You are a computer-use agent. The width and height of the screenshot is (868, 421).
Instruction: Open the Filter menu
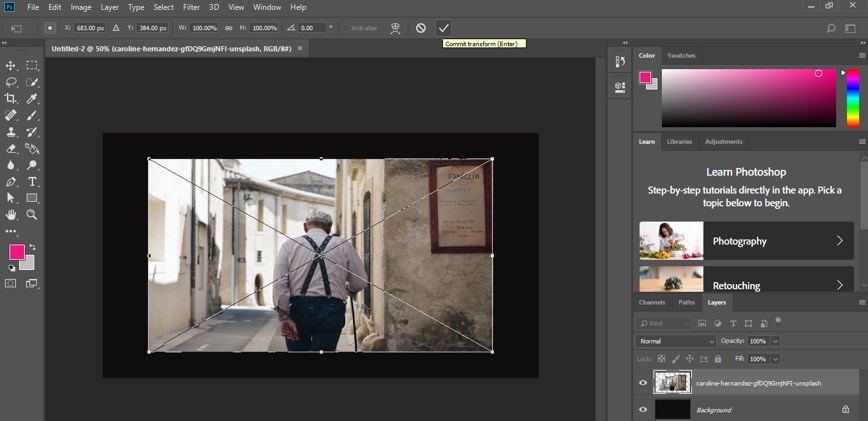[x=191, y=7]
